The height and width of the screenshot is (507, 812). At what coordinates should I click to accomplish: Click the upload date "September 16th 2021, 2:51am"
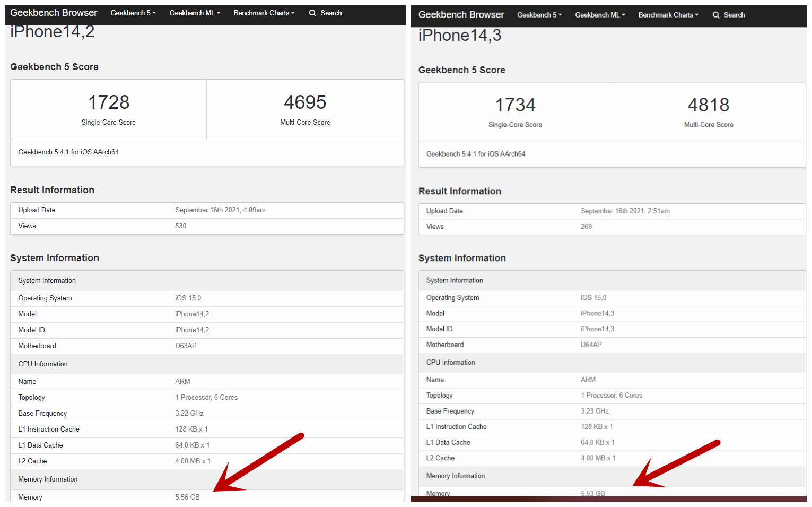625,211
